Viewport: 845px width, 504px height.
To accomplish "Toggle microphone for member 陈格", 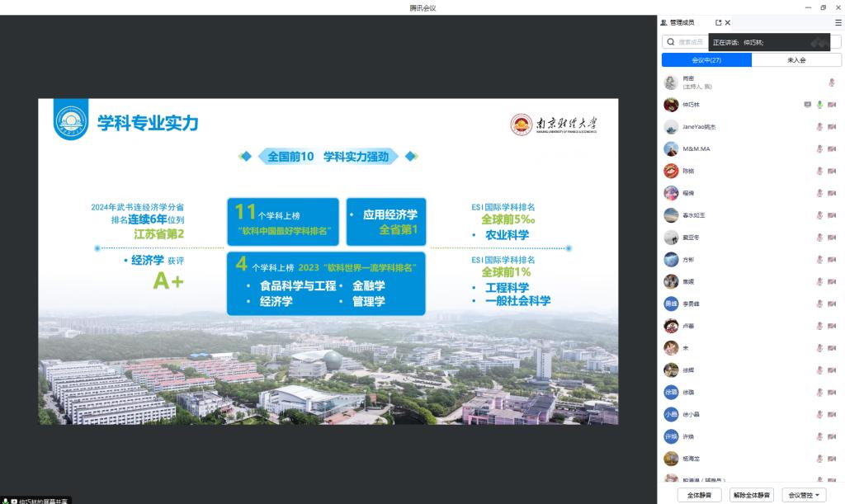I will coord(819,172).
